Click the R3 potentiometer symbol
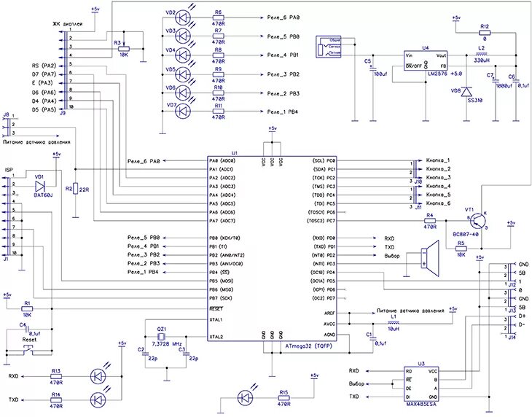Viewport: 532px width, 417px height. pos(124,47)
